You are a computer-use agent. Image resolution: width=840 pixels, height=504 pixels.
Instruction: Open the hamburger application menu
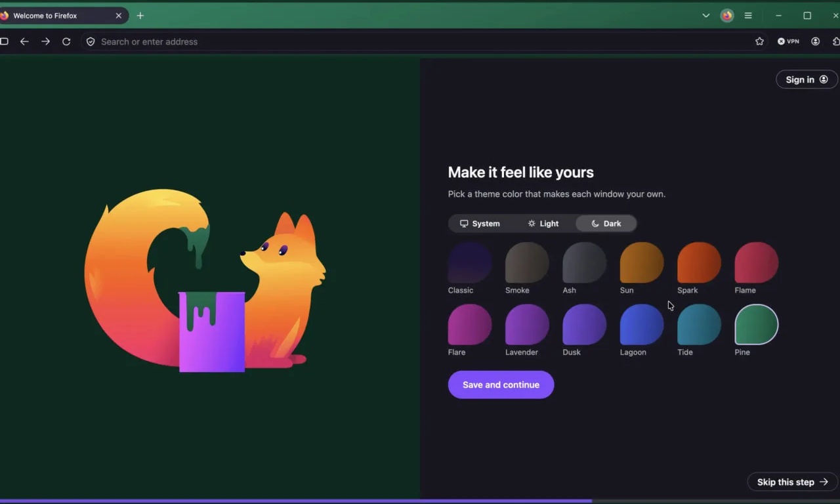tap(748, 16)
